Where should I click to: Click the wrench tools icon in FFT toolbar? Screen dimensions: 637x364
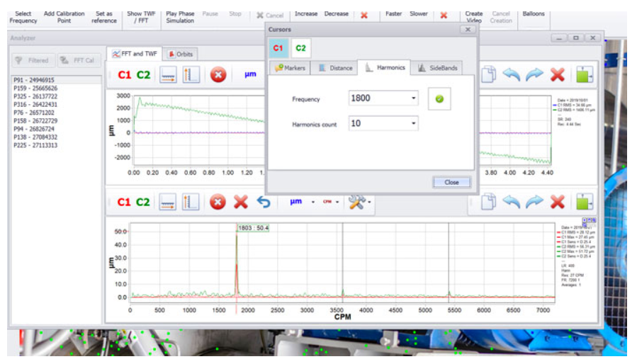pos(357,202)
